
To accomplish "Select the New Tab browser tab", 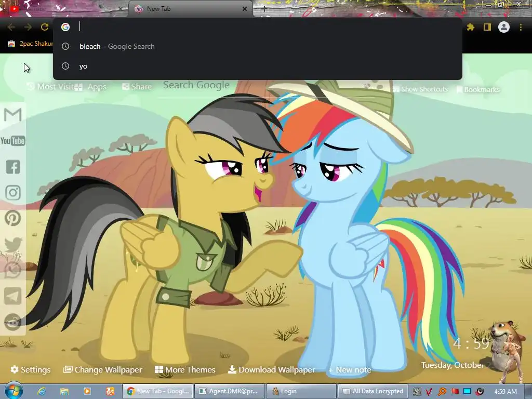I will 190,9.
